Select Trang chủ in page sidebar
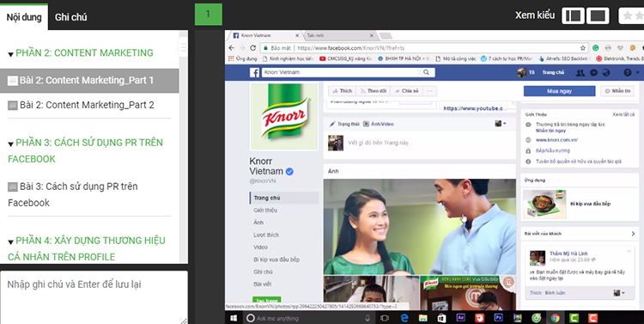The height and width of the screenshot is (324, 644). (284, 198)
